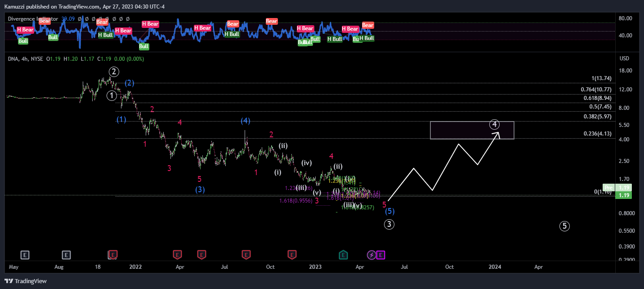Click the Divergence Indicator legend title

click(33, 19)
